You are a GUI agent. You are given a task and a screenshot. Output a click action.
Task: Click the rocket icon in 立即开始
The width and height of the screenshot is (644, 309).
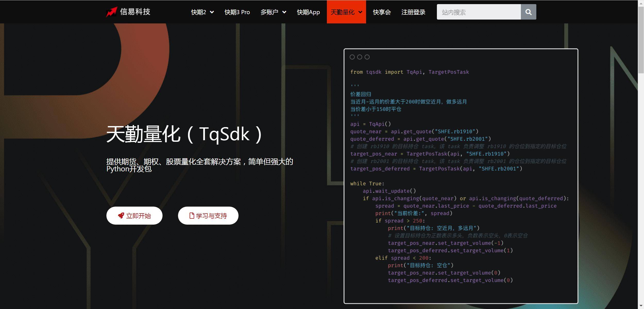121,216
